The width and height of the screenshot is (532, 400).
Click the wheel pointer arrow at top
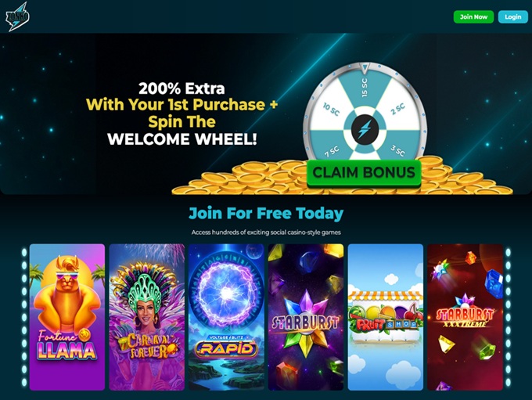[365, 68]
